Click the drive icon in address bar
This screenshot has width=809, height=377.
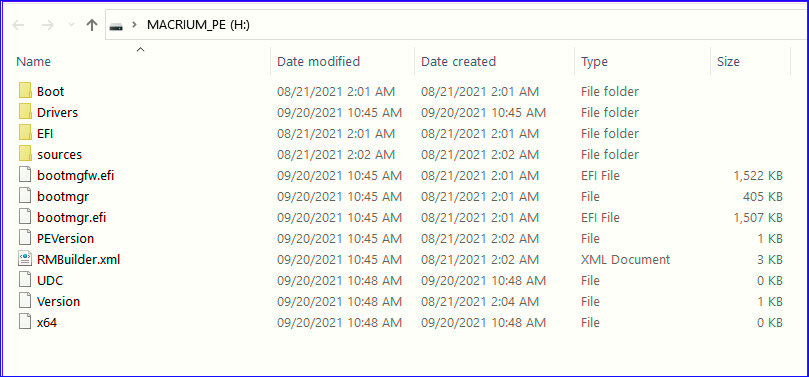(117, 26)
